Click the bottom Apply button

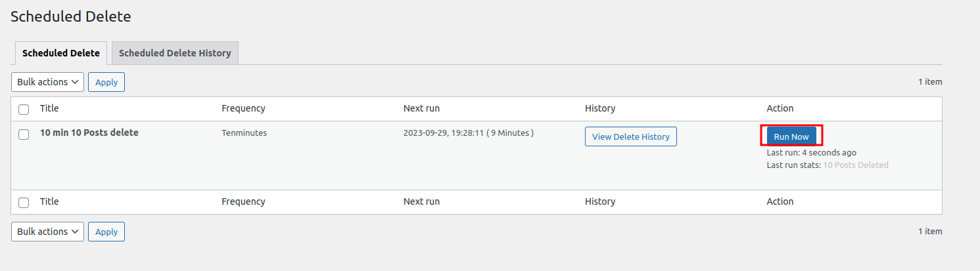[x=106, y=232]
